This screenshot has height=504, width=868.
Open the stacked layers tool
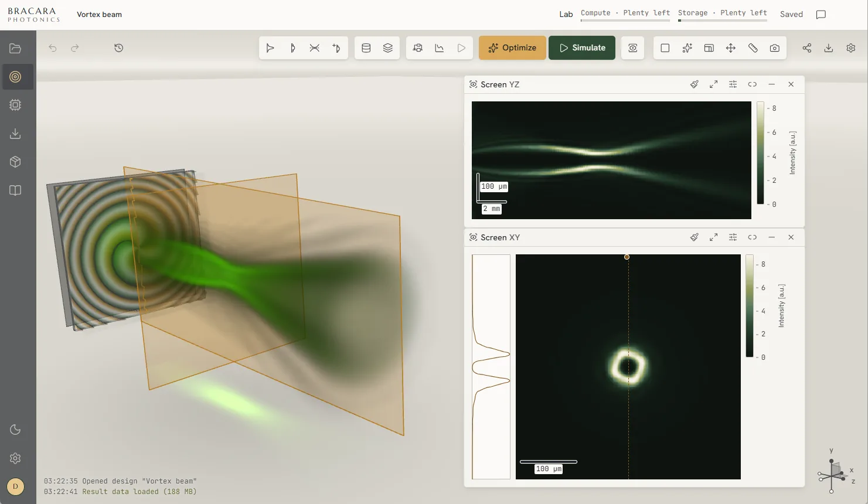coord(388,48)
